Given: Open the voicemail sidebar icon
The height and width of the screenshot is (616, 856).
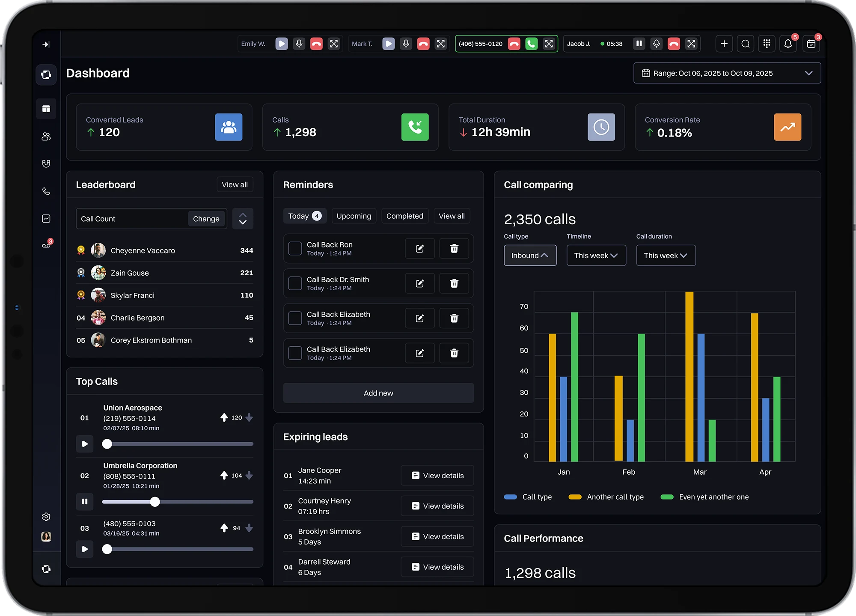Looking at the screenshot, I should (46, 245).
